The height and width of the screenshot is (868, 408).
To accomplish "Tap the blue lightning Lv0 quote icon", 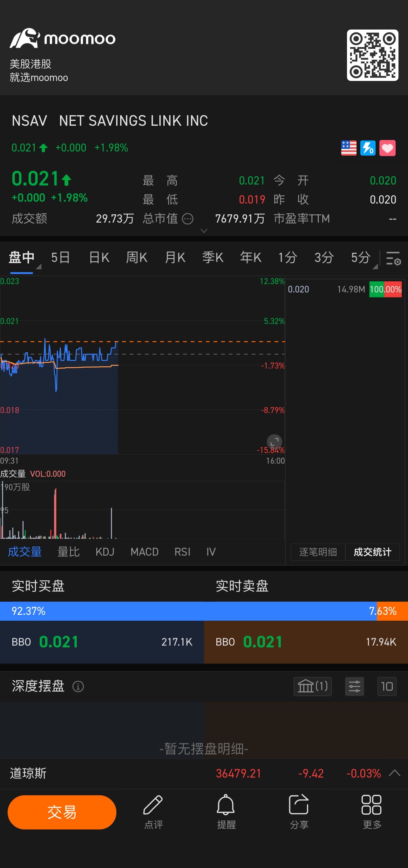I will (368, 148).
